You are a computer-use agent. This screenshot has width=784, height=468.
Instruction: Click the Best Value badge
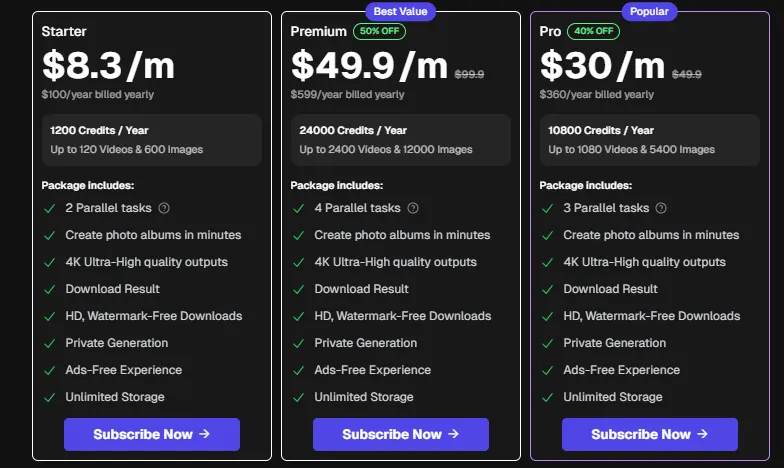[x=401, y=12]
